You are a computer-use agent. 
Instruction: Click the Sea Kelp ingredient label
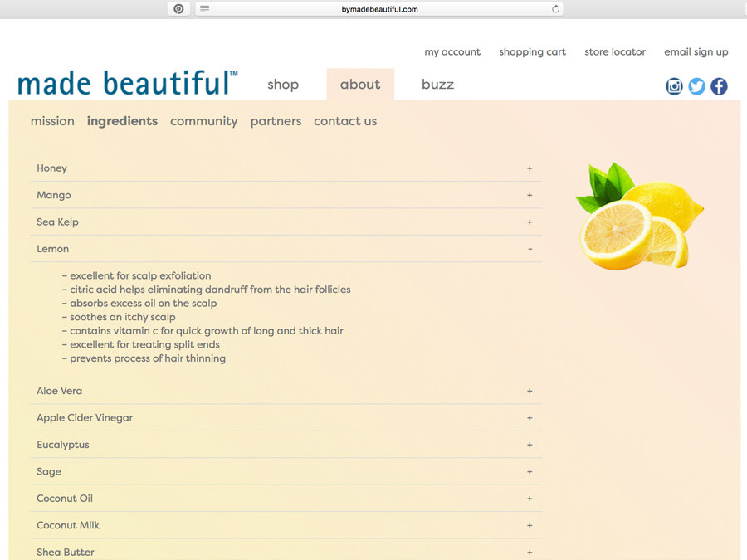click(x=57, y=222)
